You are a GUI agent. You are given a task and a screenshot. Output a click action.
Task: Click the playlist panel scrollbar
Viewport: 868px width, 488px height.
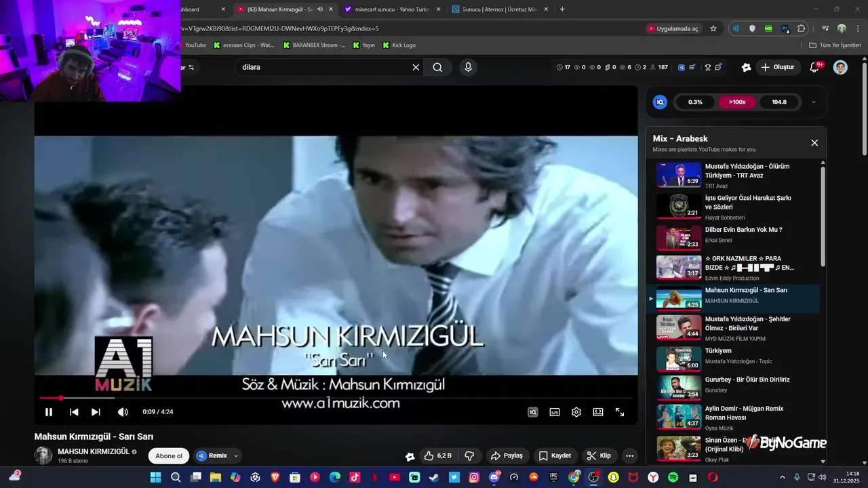click(823, 217)
